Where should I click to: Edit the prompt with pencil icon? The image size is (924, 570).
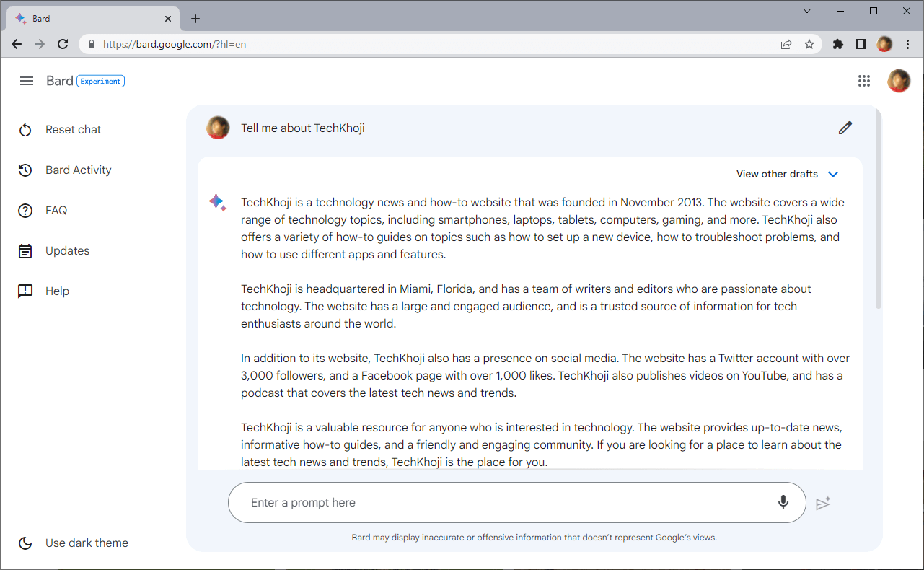pos(845,128)
